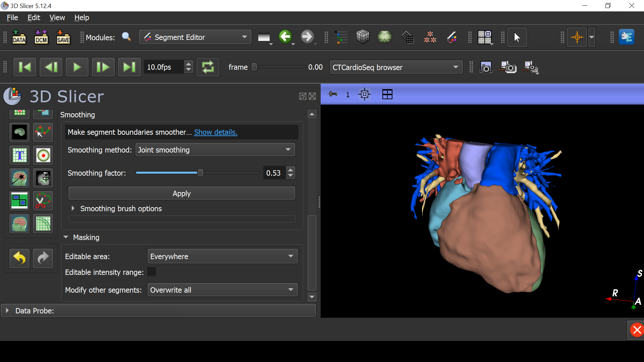644x362 pixels.
Task: Select the Margin target effect icon
Action: (x=43, y=155)
